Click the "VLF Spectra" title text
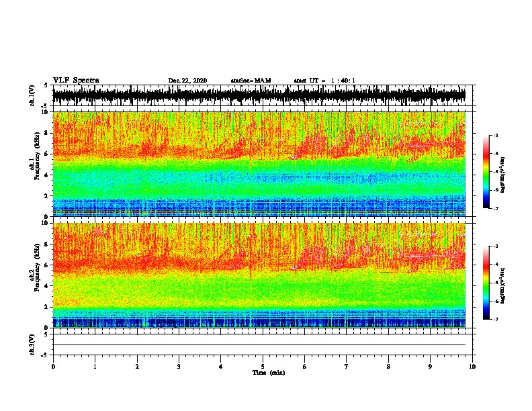This screenshot has height=411, width=532. [76, 81]
